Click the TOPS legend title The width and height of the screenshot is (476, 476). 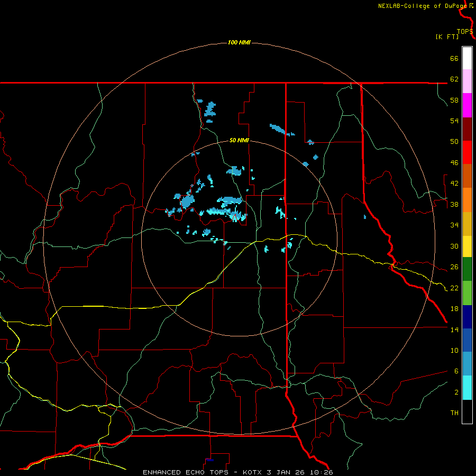465,32
